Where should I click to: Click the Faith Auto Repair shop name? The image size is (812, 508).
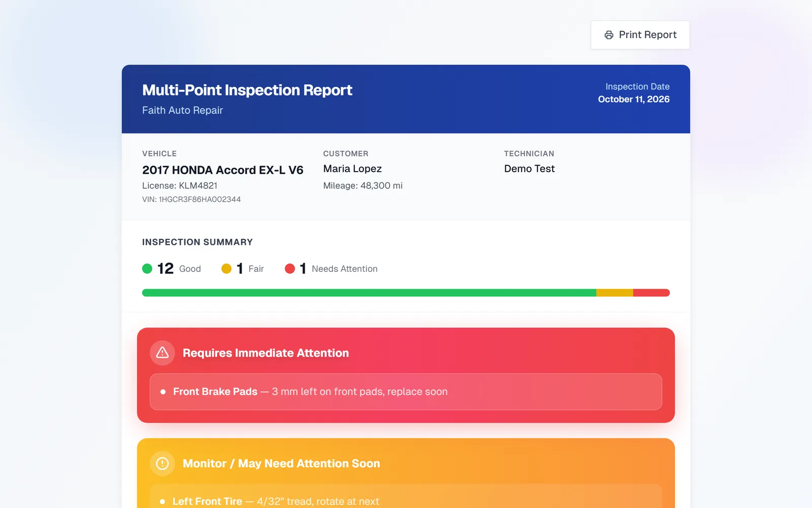(183, 110)
